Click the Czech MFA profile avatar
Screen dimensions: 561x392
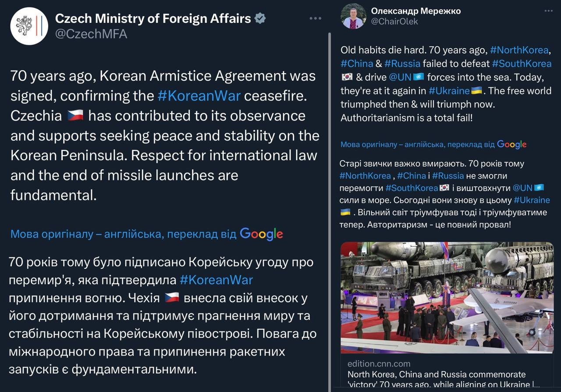click(29, 26)
